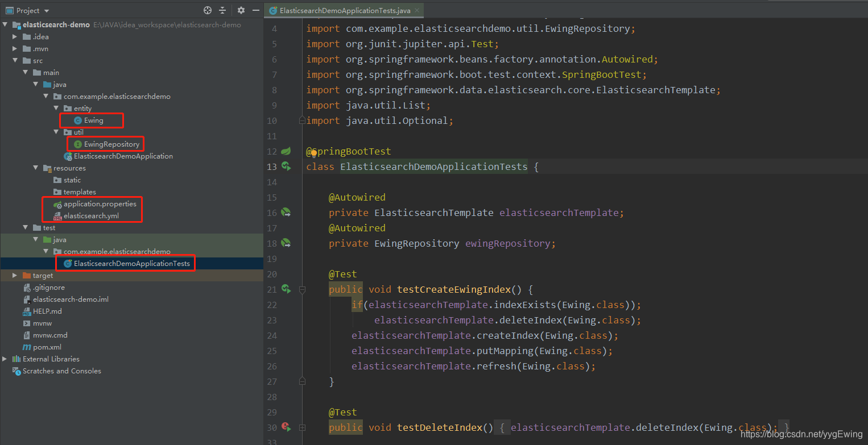Screen dimensions: 868x445
Task: Click the testCreateEwingIndex method name
Action: (453, 289)
